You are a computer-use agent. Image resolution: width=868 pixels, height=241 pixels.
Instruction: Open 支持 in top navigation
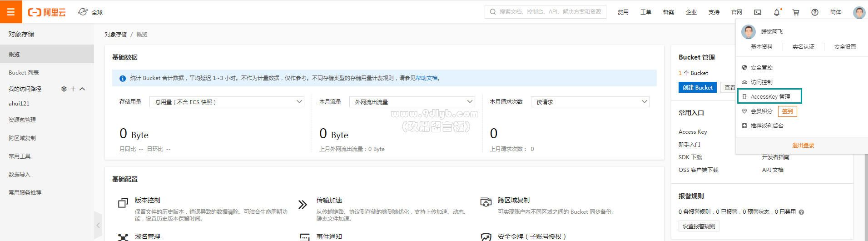point(714,12)
